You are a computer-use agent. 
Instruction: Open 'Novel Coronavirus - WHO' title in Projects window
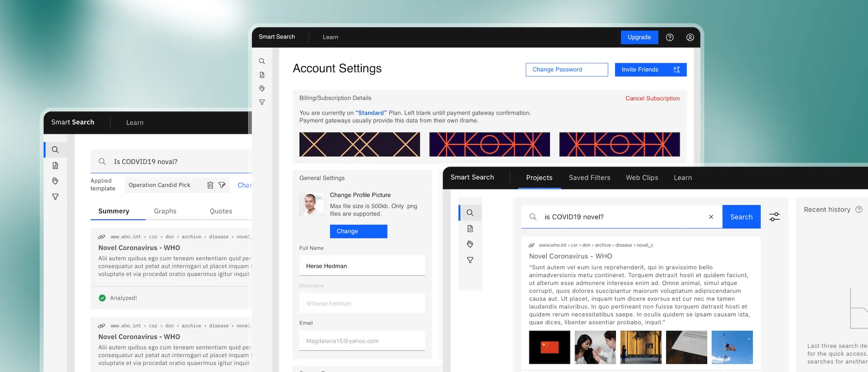coord(570,256)
